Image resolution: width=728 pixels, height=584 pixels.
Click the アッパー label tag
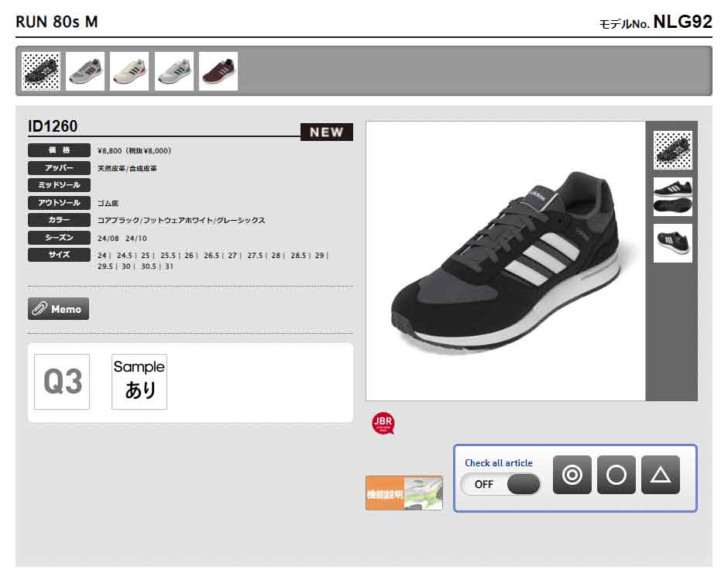pos(59,167)
